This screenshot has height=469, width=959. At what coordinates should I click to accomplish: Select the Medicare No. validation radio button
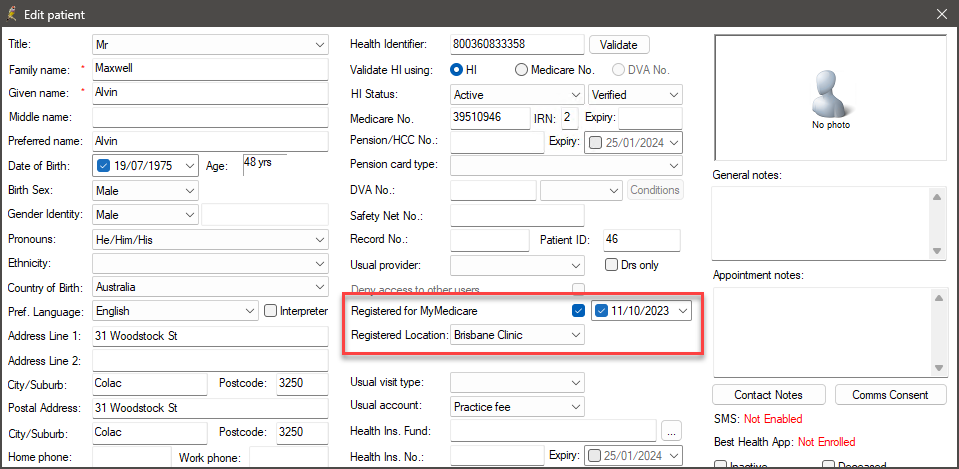coord(522,70)
